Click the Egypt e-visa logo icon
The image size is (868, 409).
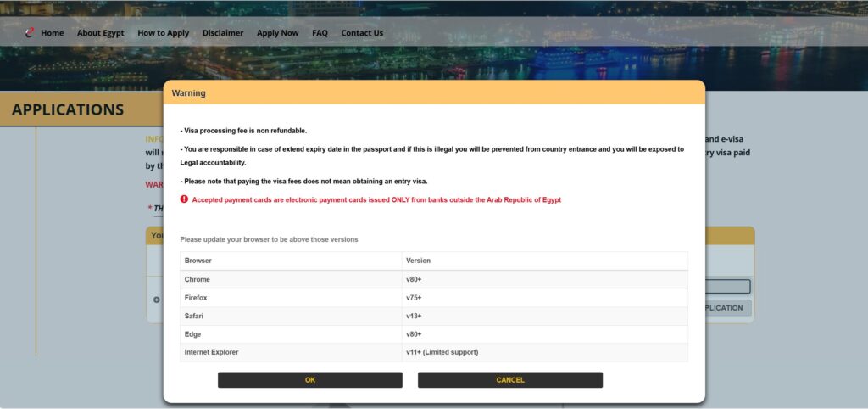point(30,33)
